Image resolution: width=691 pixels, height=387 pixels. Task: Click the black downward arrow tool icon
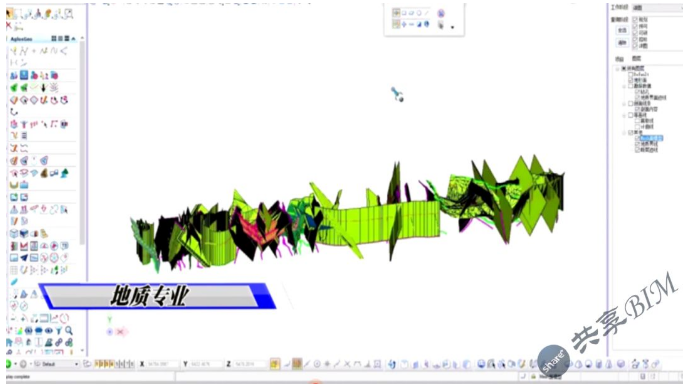[44, 88]
